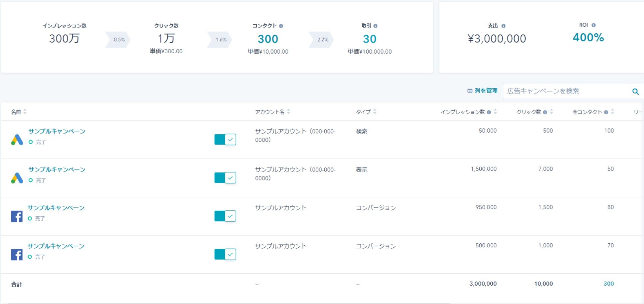The width and height of the screenshot is (644, 304).
Task: Click 単価¥10,000.00 under コンタクト
Action: [268, 52]
